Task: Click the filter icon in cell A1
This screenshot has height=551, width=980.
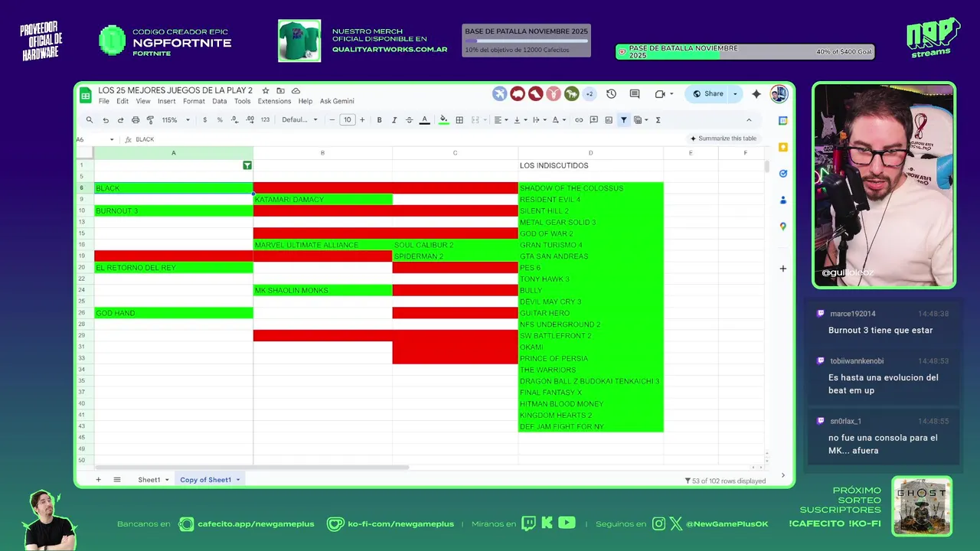Action: pyautogui.click(x=247, y=165)
